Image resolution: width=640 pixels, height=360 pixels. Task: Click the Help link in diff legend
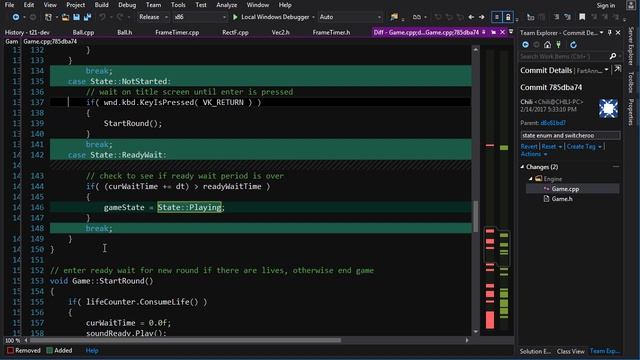point(92,351)
